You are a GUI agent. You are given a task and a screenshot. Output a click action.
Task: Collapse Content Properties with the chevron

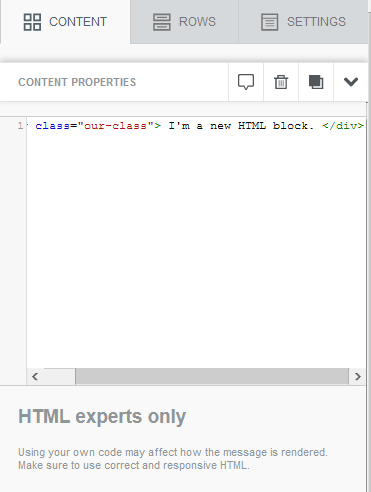tap(351, 82)
